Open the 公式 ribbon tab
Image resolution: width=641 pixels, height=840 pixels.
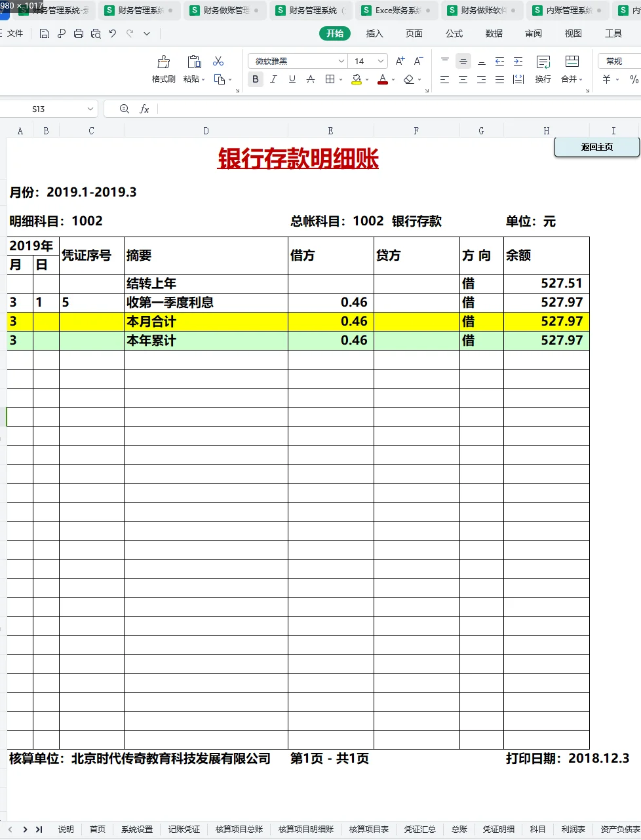[454, 33]
